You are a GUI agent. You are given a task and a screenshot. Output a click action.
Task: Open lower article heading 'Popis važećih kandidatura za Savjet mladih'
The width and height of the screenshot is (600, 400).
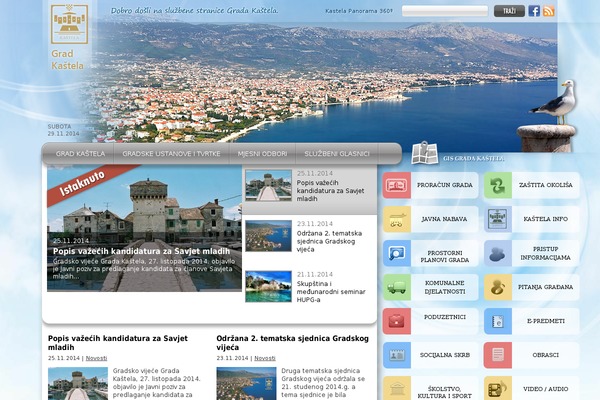pos(118,343)
